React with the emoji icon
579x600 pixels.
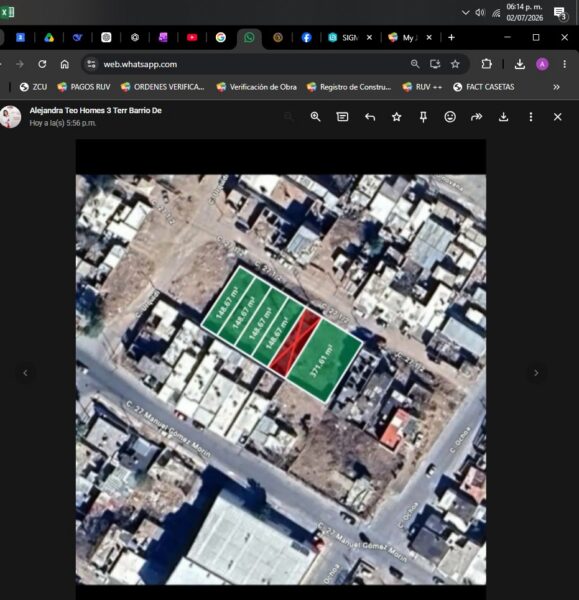(x=450, y=117)
